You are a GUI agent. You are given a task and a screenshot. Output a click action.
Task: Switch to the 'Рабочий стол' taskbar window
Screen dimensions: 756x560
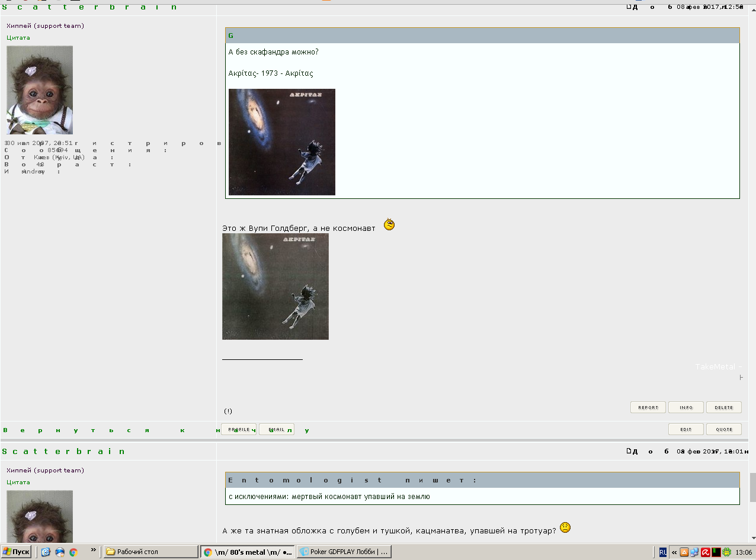[151, 552]
